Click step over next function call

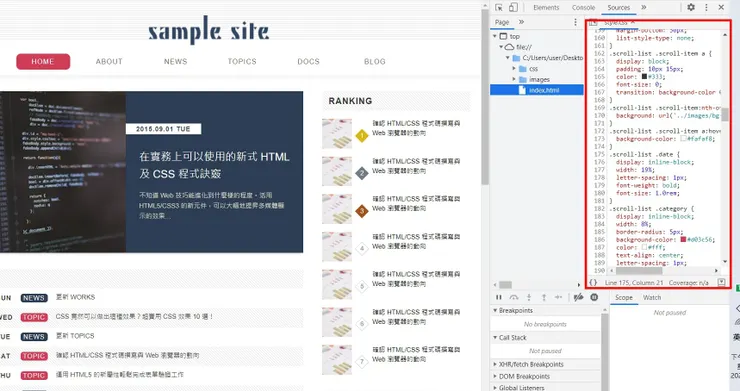click(x=514, y=298)
